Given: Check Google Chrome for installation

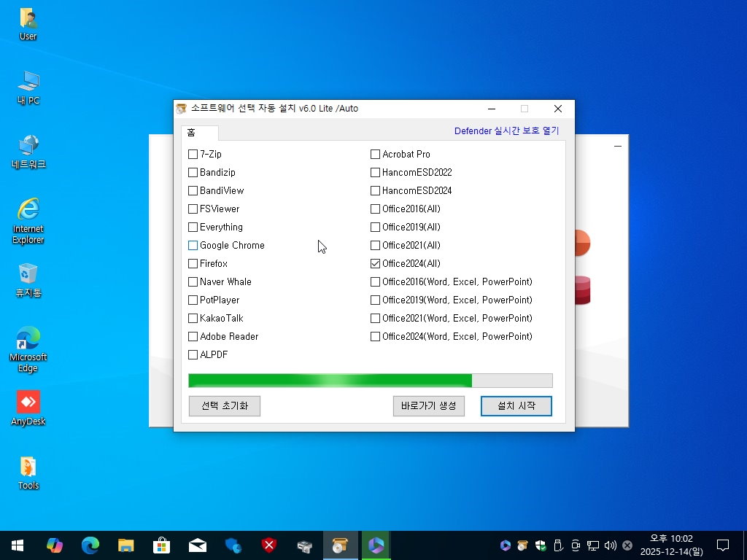Looking at the screenshot, I should click(193, 245).
